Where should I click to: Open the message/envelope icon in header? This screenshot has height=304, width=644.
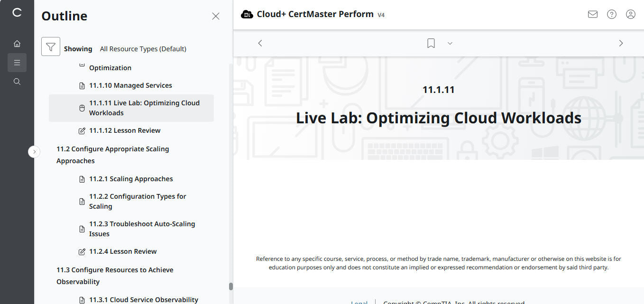592,14
